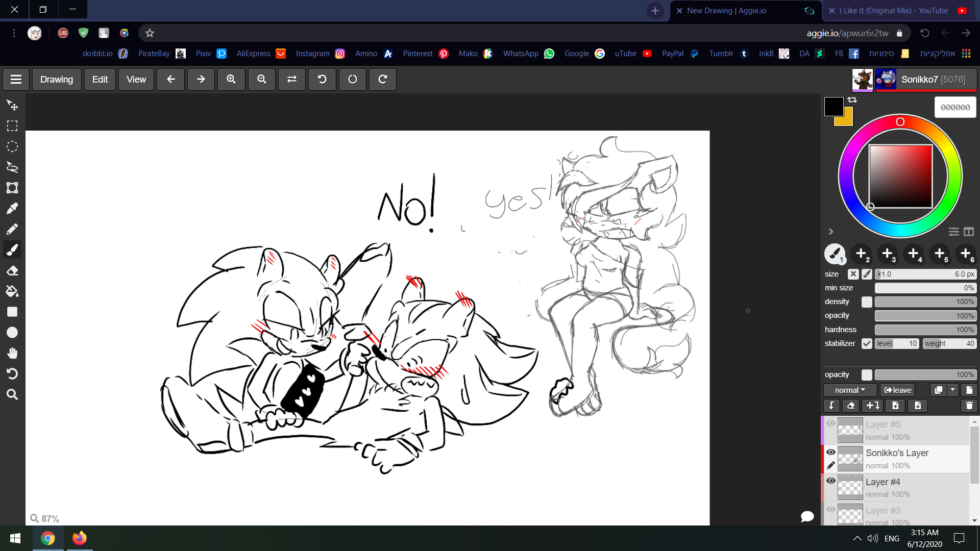Choose the rectangular selection tool

click(x=12, y=126)
